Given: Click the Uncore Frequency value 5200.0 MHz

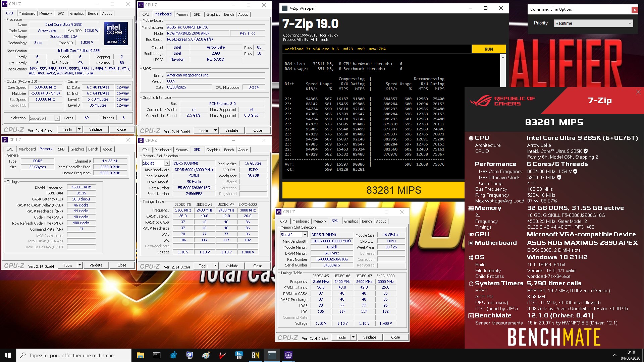Looking at the screenshot, I should (x=110, y=173).
